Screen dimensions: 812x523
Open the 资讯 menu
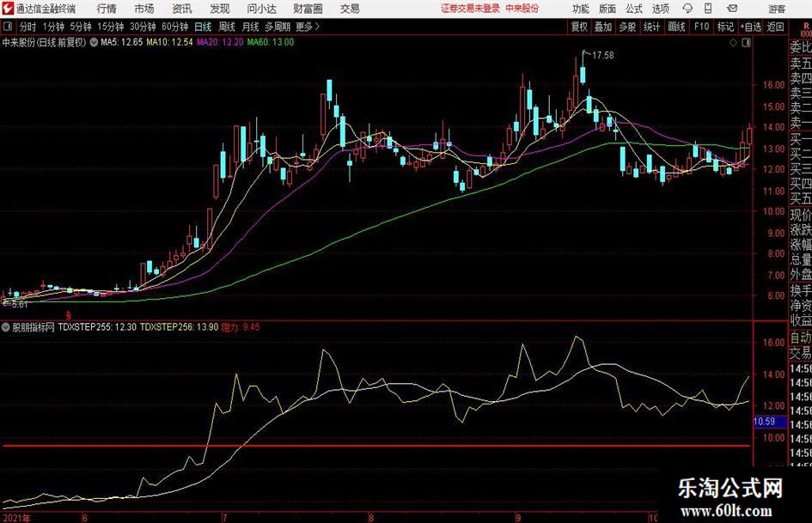click(x=182, y=9)
